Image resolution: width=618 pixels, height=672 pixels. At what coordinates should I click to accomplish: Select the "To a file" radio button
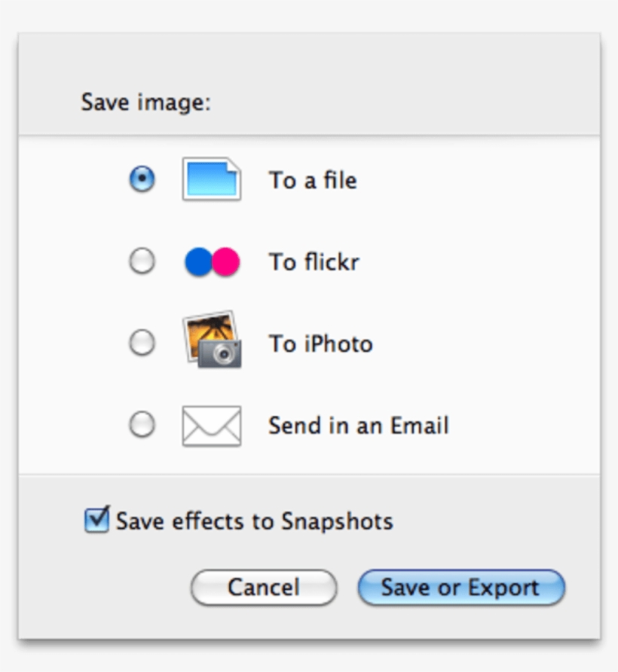click(142, 180)
